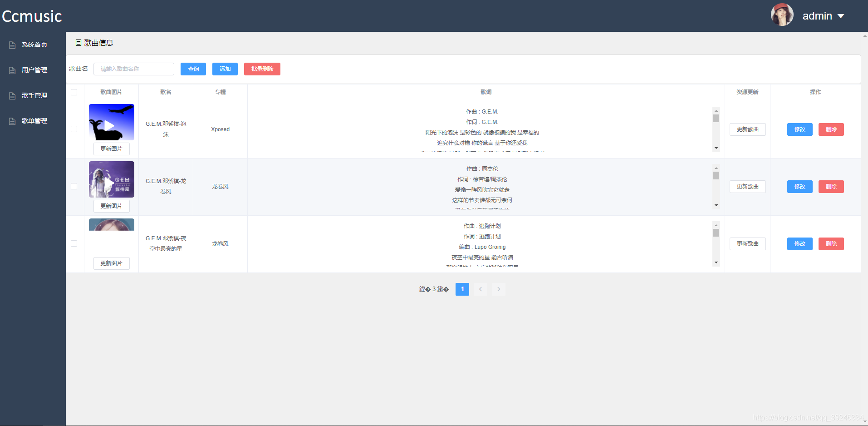Click 更新歌曲 in the 泡沫 row
This screenshot has width=868, height=426.
pos(748,129)
